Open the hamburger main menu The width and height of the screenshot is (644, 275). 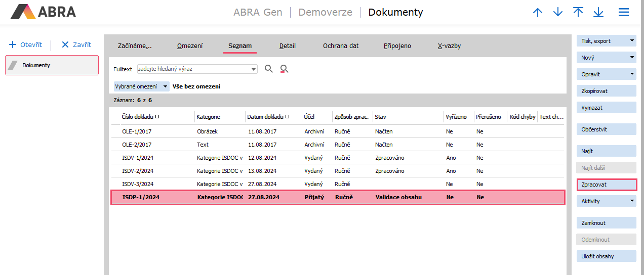624,13
